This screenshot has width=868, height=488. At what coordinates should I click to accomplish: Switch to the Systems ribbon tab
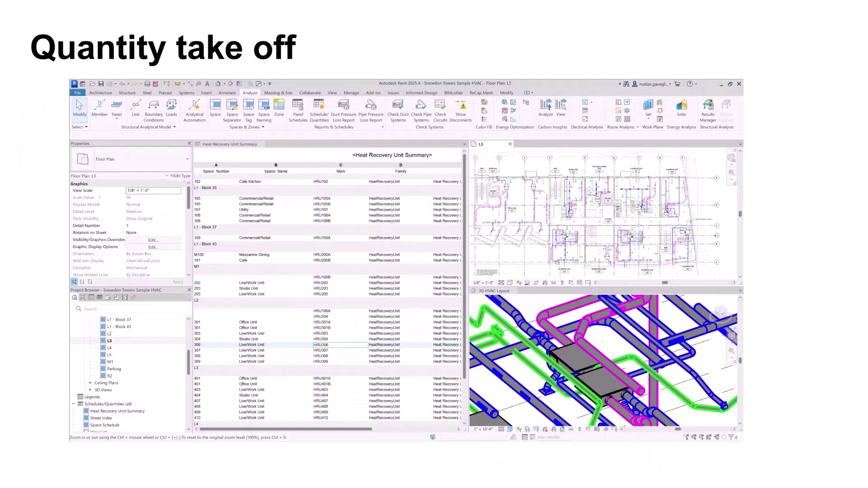187,93
